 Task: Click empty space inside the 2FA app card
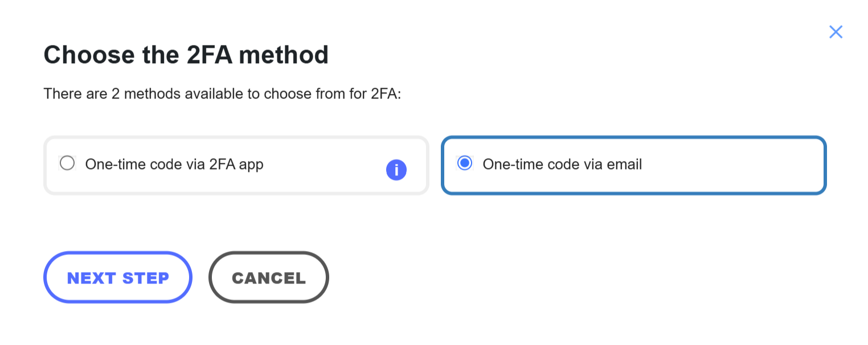coord(325,165)
